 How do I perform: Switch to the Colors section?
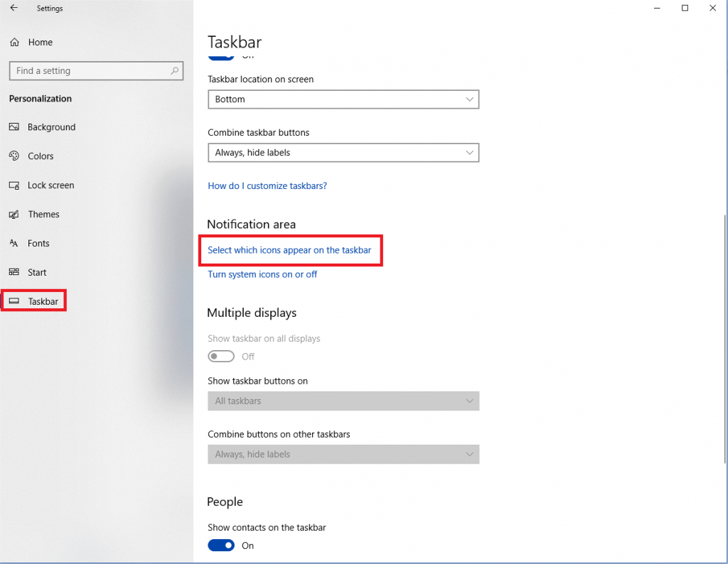pos(41,156)
